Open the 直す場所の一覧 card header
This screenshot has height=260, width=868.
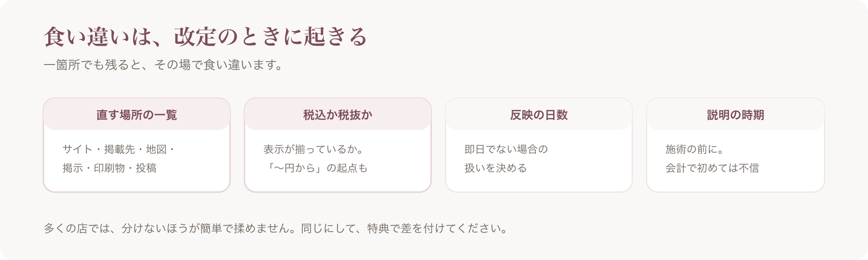click(136, 115)
